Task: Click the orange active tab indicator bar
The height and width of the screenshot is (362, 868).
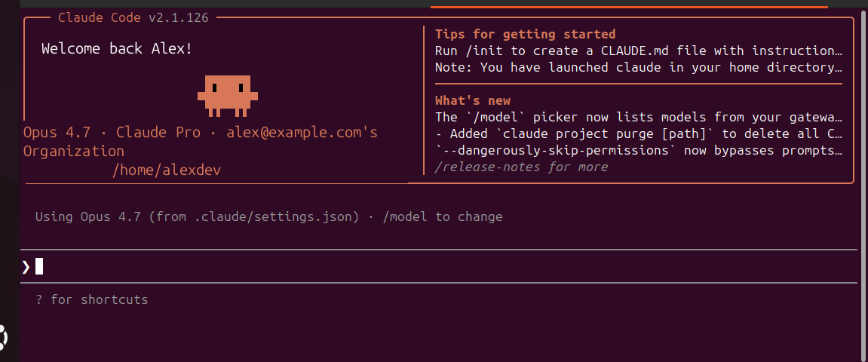Action: 629,7
